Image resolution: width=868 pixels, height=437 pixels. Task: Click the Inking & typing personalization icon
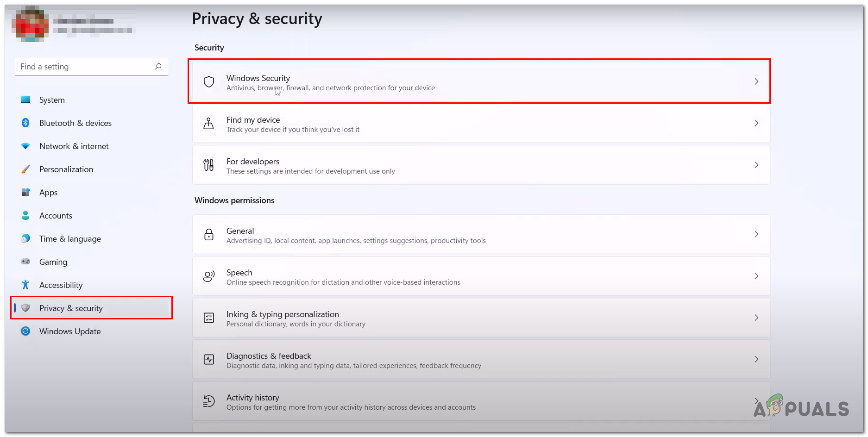(209, 318)
